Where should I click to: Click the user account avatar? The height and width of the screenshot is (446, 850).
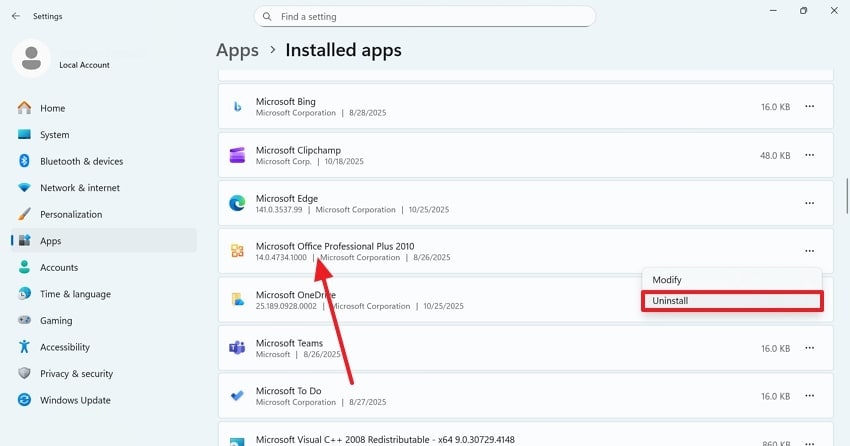(31, 58)
